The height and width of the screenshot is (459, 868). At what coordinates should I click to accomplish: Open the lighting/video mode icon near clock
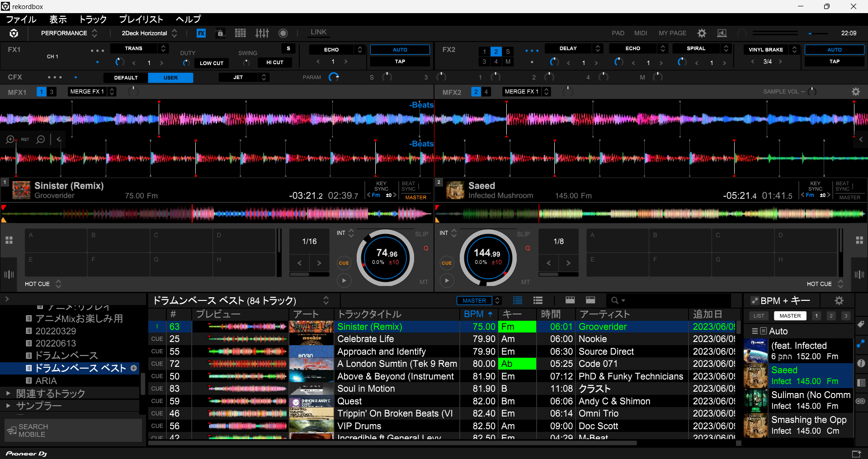(x=722, y=33)
